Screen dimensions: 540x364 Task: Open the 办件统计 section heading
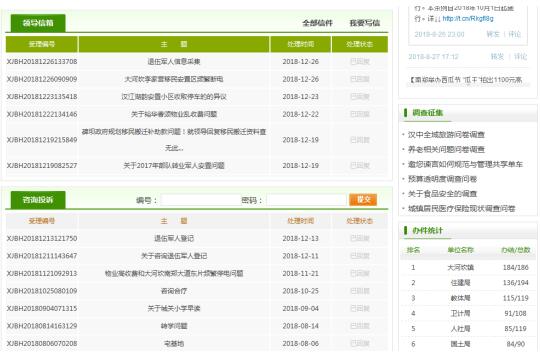tap(427, 231)
